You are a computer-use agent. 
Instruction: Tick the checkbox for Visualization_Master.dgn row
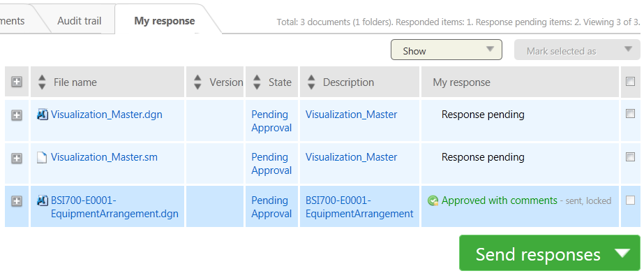630,114
